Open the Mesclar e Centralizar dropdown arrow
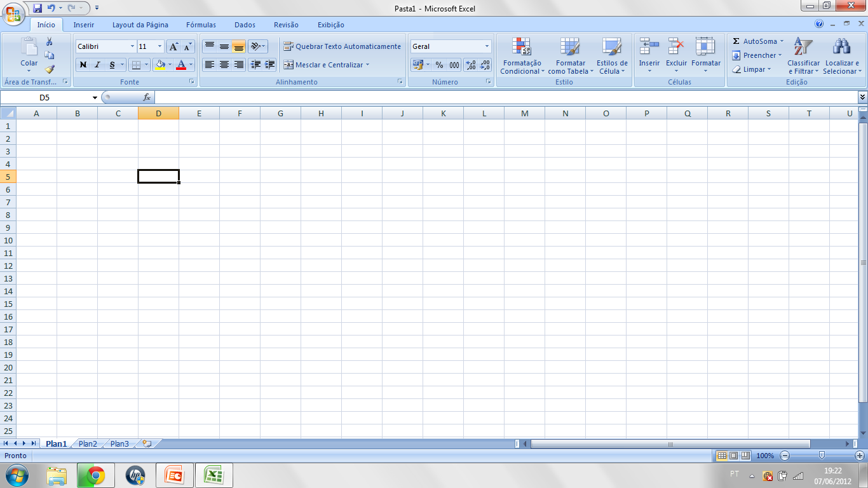Viewport: 868px width, 488px height. [367, 65]
